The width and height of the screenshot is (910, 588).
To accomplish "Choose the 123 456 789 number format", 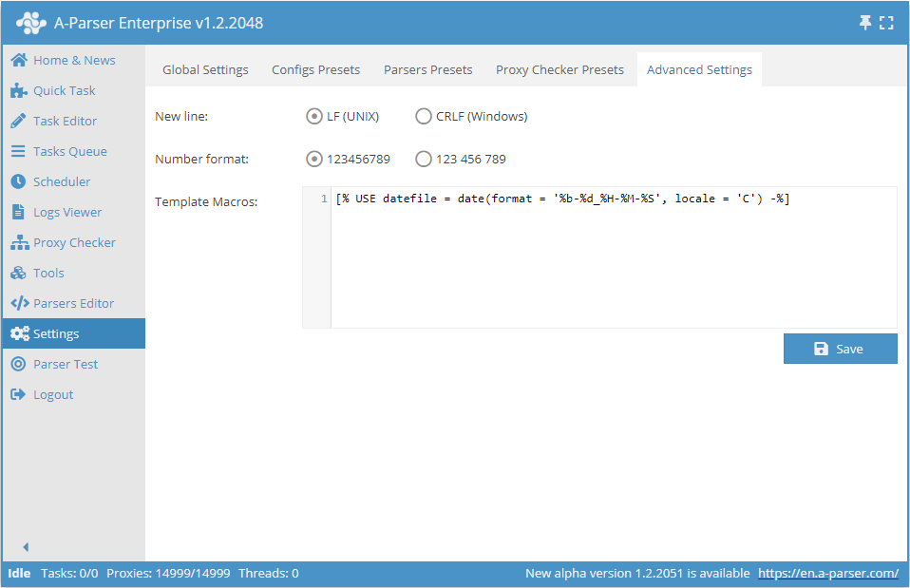I will click(x=424, y=159).
